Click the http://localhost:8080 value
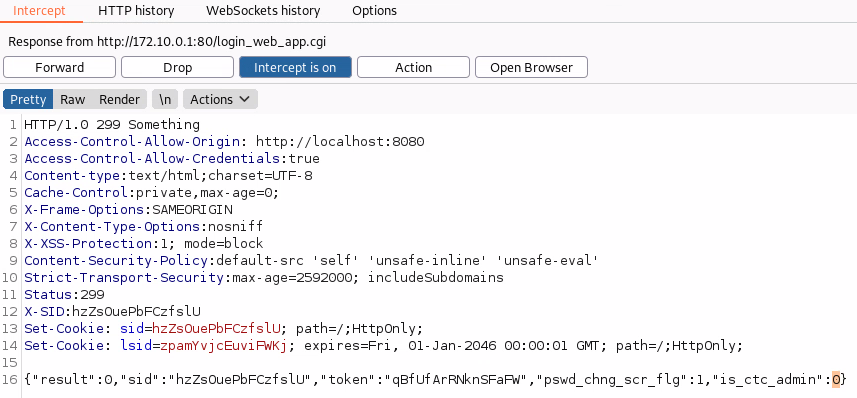857x398 pixels. coord(340,142)
